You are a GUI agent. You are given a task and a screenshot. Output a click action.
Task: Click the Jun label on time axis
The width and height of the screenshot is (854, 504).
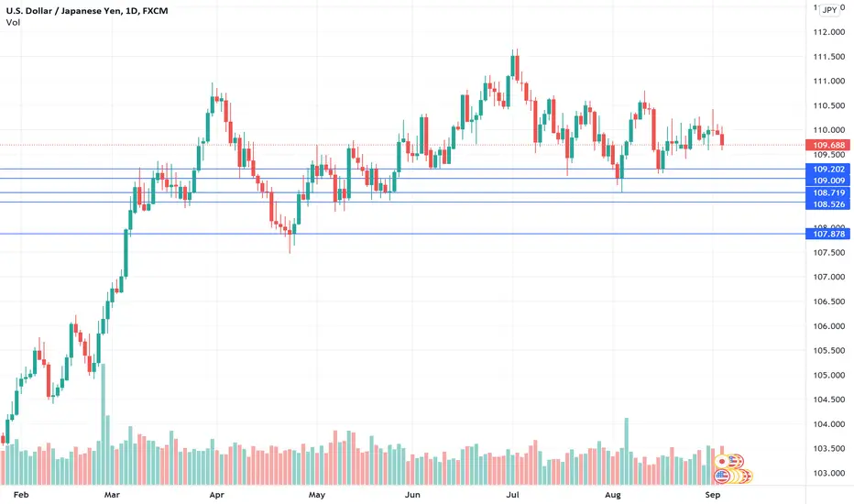412,495
